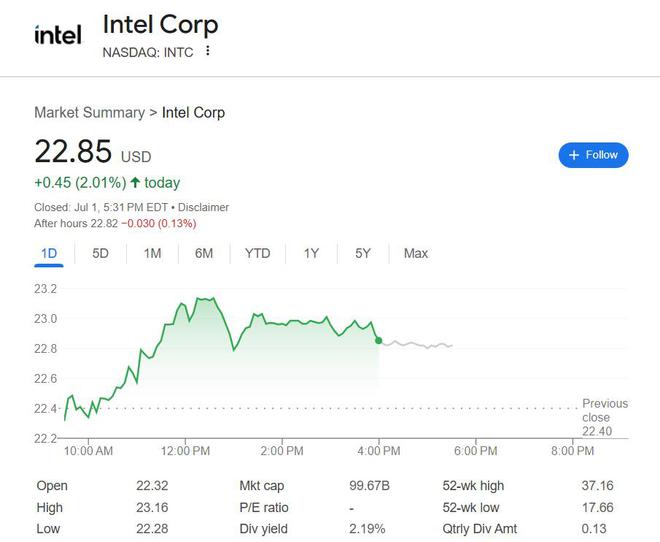The width and height of the screenshot is (660, 542).
Task: Click the Previous close label on chart
Action: (x=604, y=410)
